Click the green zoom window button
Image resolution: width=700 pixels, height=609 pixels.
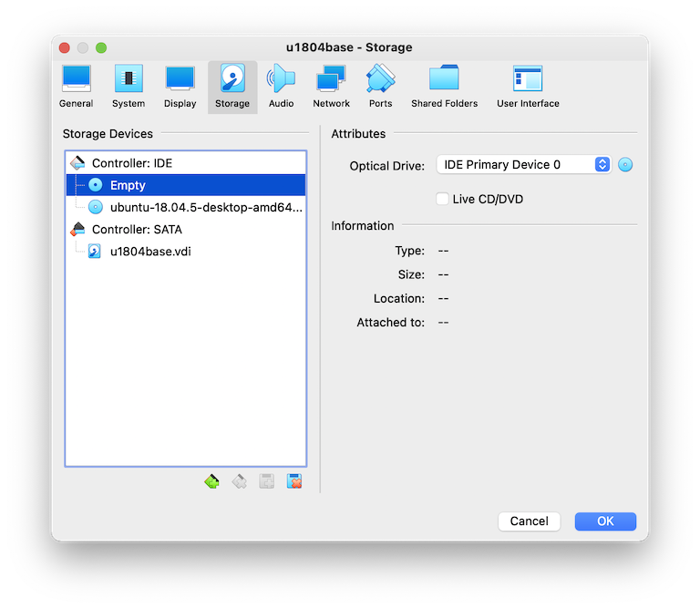(x=101, y=47)
